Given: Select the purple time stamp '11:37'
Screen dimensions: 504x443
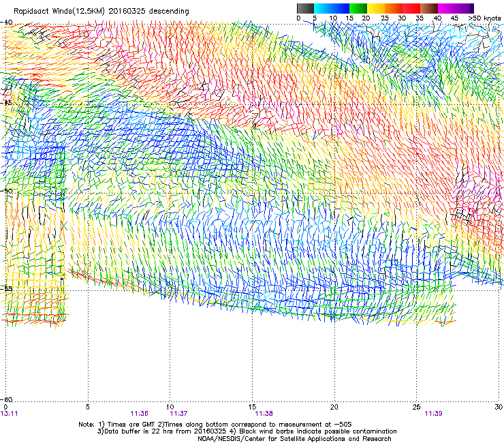Looking at the screenshot, I should coord(178,414).
